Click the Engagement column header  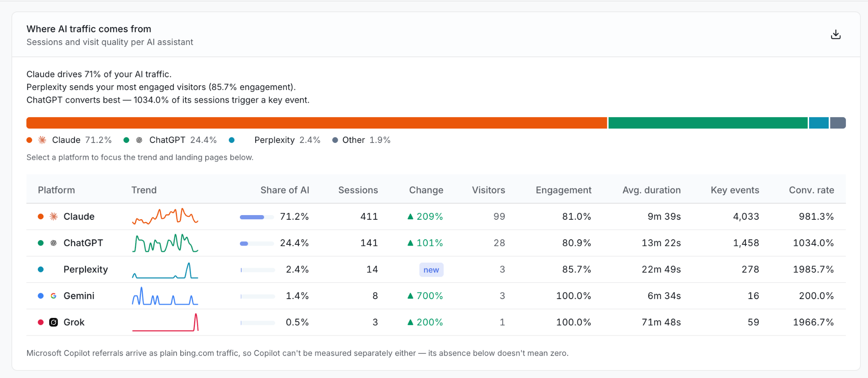[x=563, y=190]
